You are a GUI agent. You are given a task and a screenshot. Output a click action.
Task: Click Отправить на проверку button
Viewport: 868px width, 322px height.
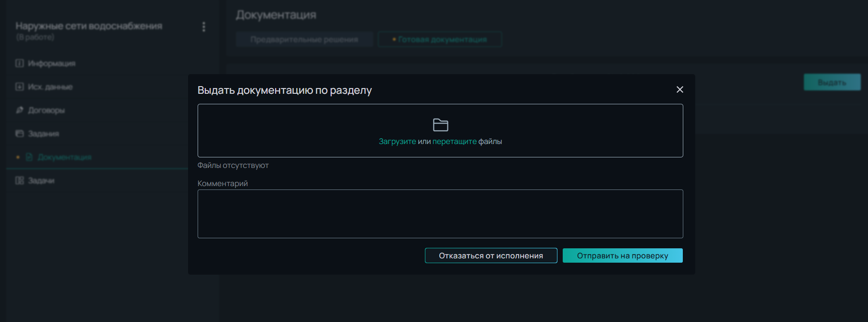pos(623,255)
